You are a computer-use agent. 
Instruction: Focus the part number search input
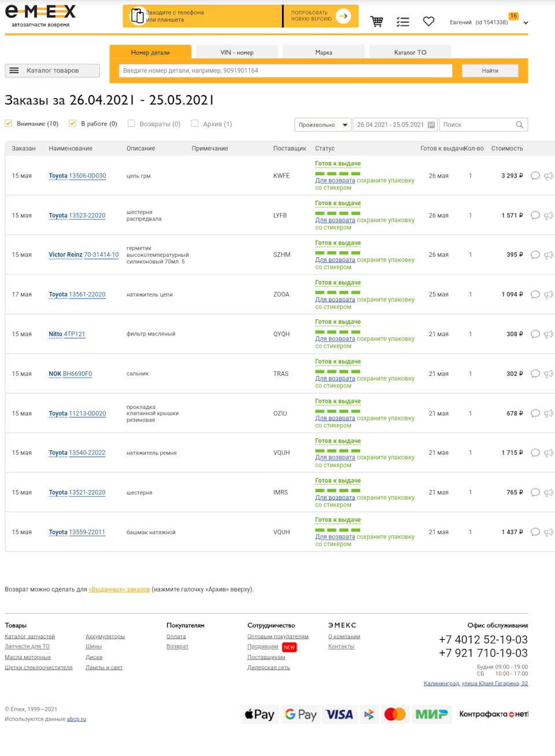(x=286, y=71)
